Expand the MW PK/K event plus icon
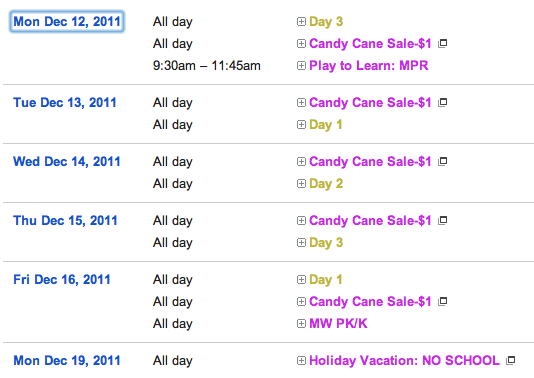Screen dimensions: 534x378 (x=301, y=324)
